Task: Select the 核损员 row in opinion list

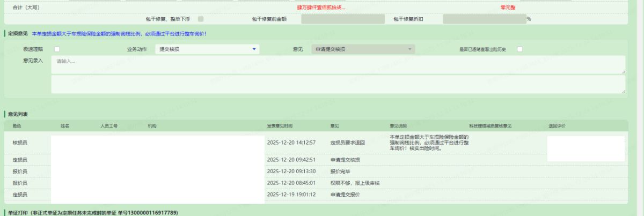Action: tap(20, 143)
